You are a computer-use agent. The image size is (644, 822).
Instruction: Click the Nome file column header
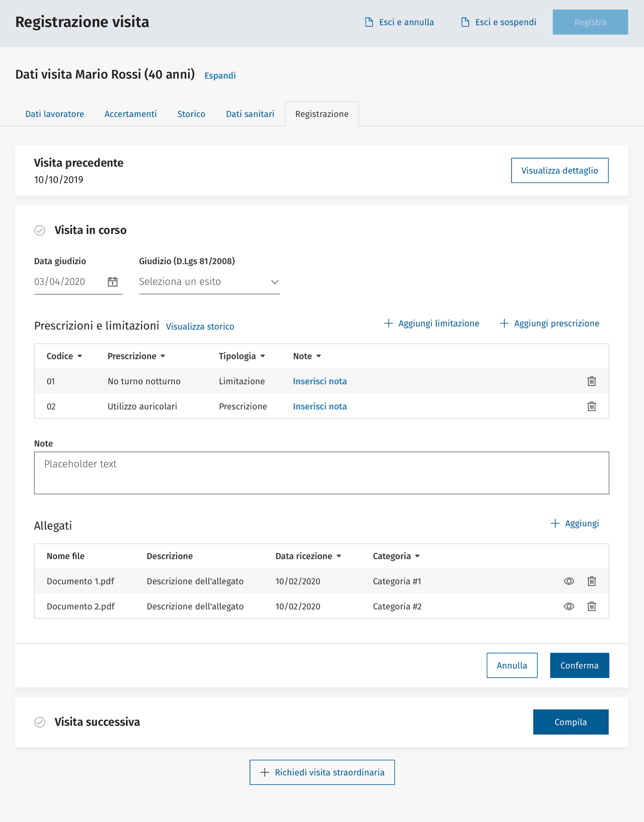[x=65, y=556]
